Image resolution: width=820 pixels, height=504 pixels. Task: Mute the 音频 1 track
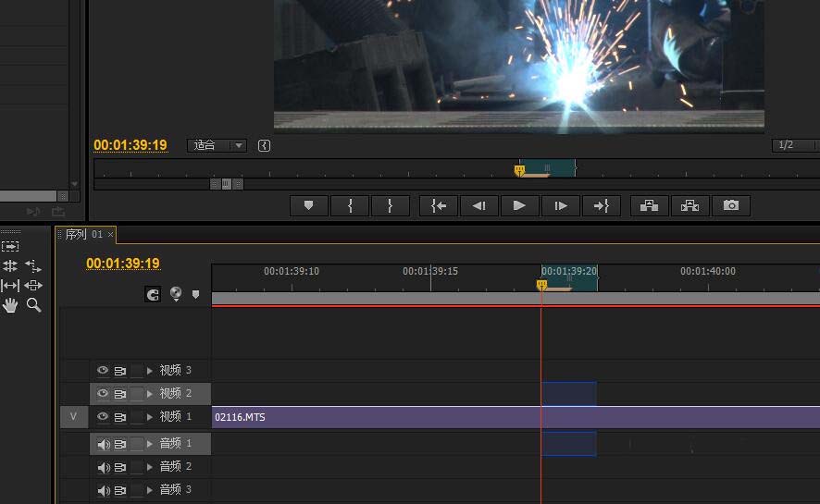point(104,445)
